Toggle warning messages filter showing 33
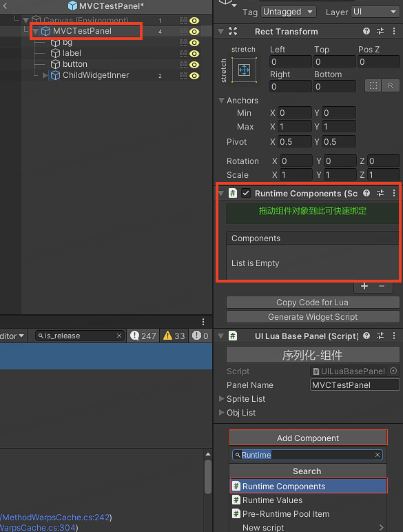403x532 pixels. point(174,336)
